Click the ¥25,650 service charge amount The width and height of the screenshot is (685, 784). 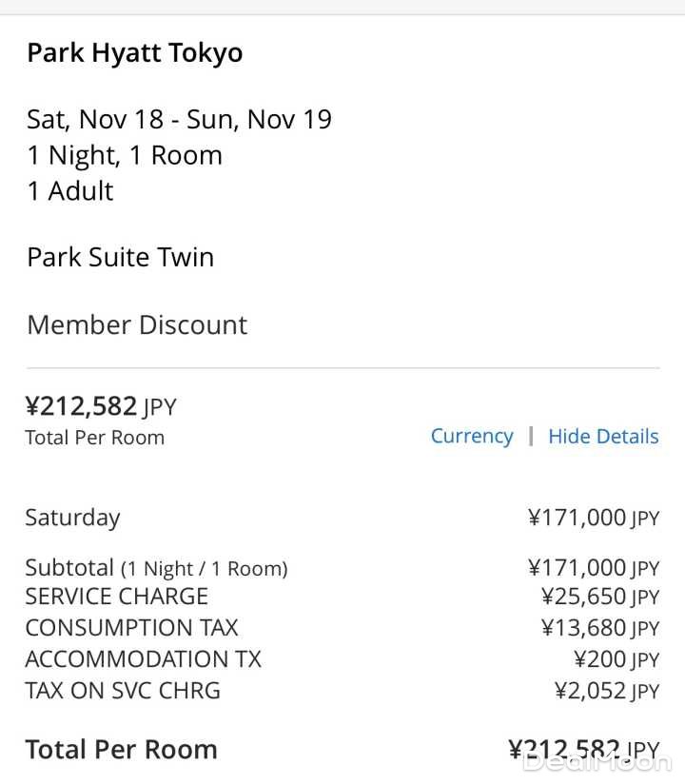599,597
